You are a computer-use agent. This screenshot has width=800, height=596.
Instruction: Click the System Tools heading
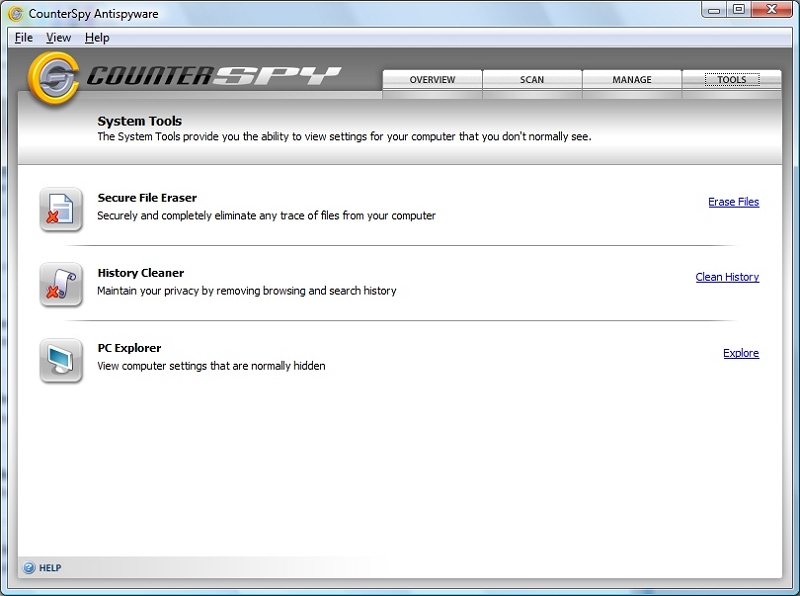[139, 121]
